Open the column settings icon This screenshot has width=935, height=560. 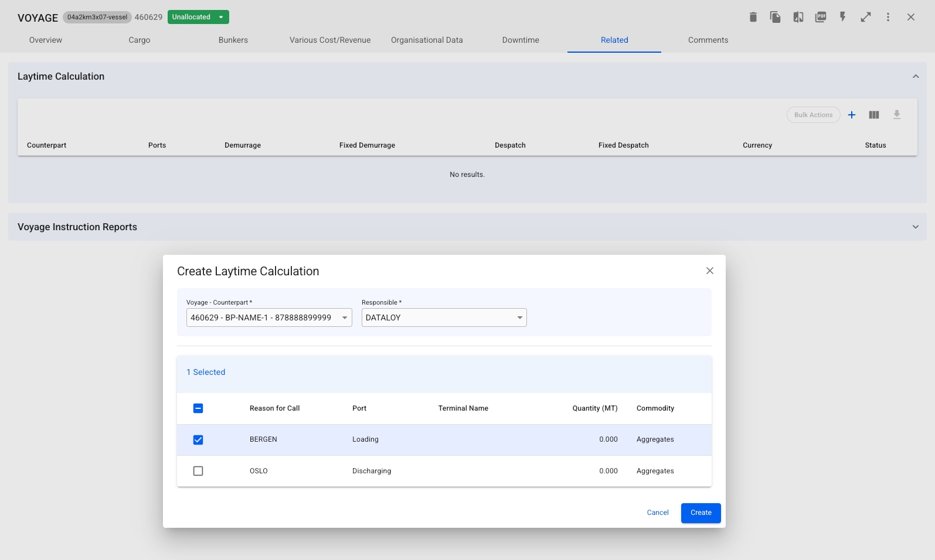pos(874,115)
